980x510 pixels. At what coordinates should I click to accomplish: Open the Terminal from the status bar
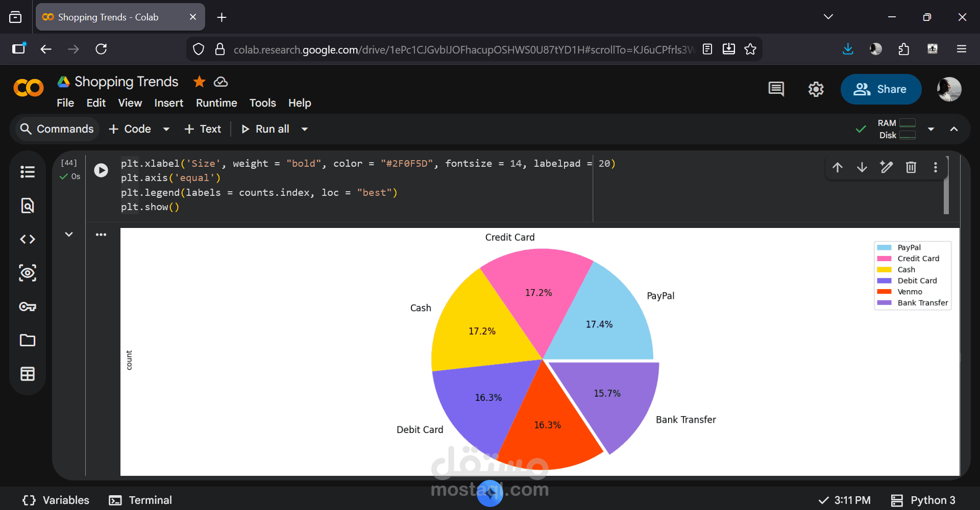pos(141,500)
